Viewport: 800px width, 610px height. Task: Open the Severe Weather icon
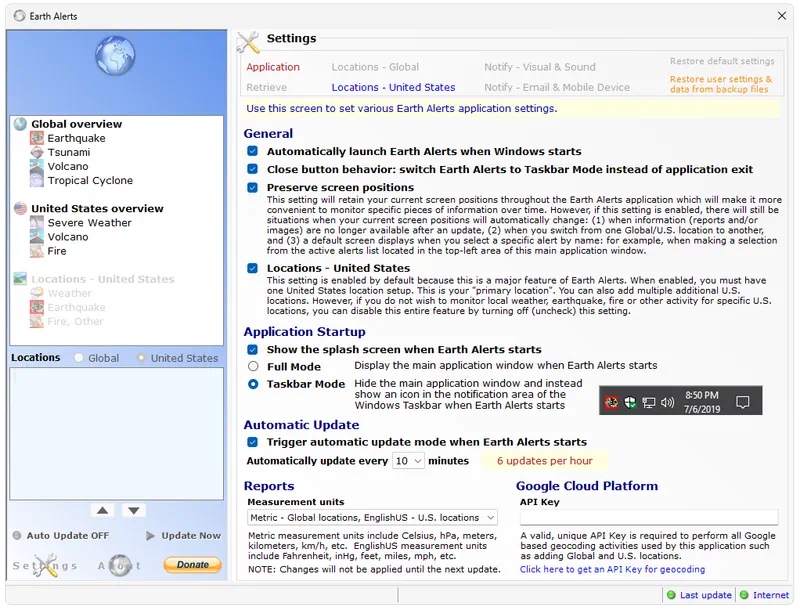coord(37,222)
